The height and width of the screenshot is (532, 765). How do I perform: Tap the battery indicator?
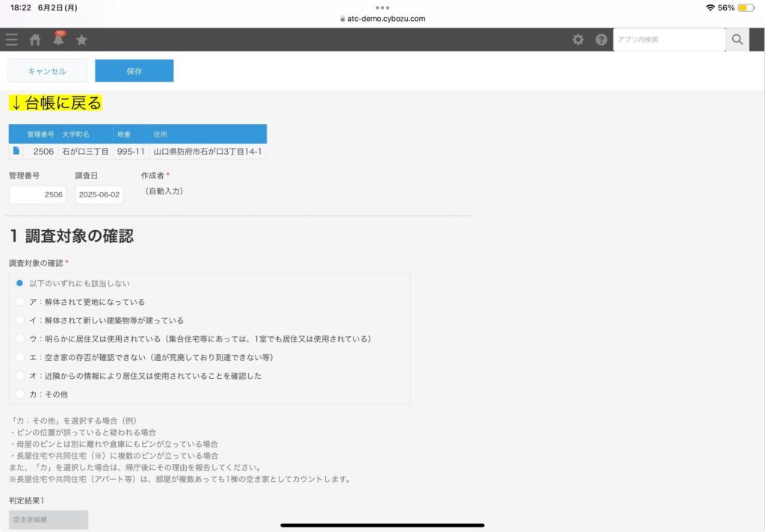pos(746,7)
